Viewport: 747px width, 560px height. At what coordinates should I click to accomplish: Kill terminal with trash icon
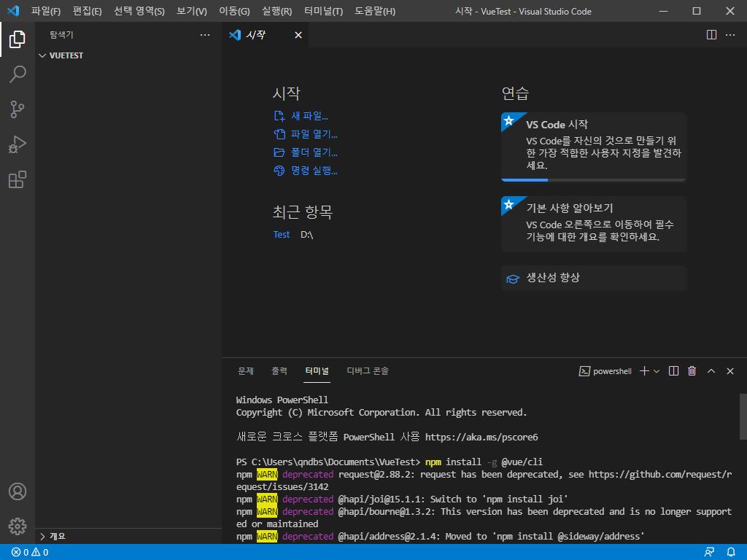692,371
